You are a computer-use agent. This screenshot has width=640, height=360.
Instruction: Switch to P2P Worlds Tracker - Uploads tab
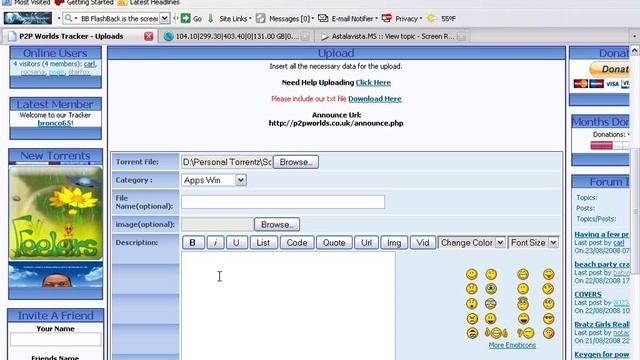71,36
